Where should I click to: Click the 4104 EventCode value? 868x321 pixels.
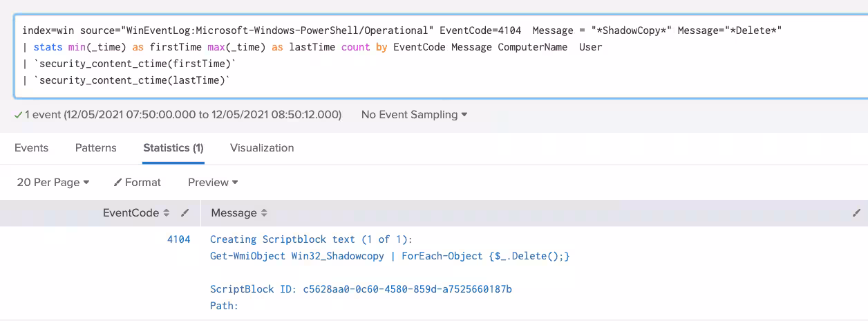click(178, 239)
